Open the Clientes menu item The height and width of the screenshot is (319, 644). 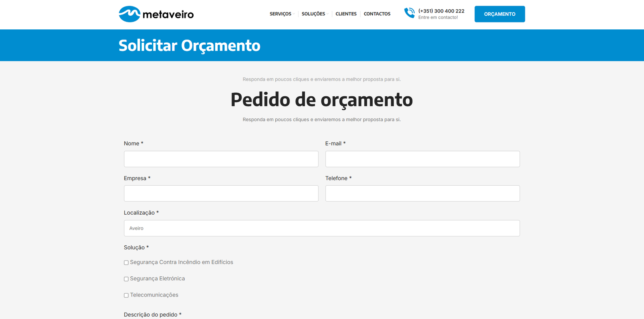(x=346, y=14)
